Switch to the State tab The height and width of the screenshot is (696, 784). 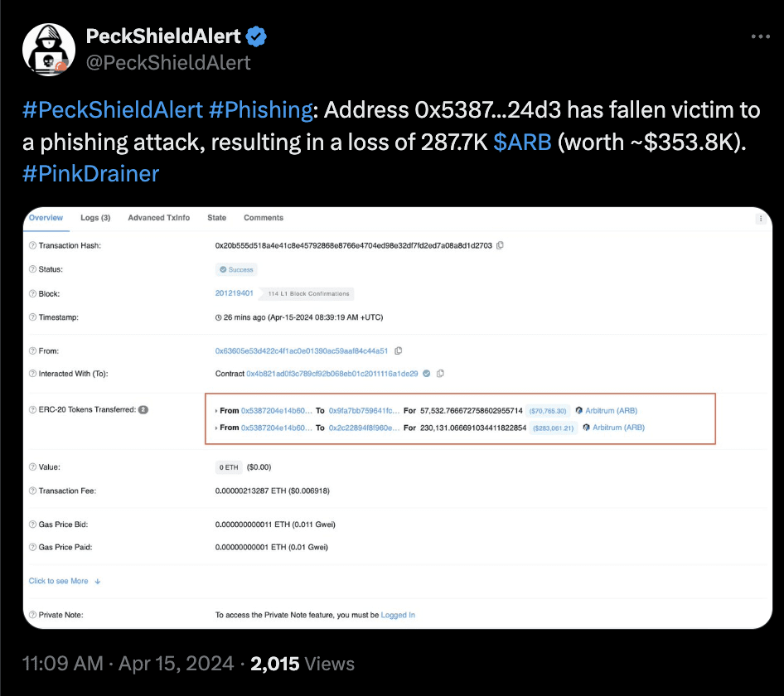coord(216,217)
